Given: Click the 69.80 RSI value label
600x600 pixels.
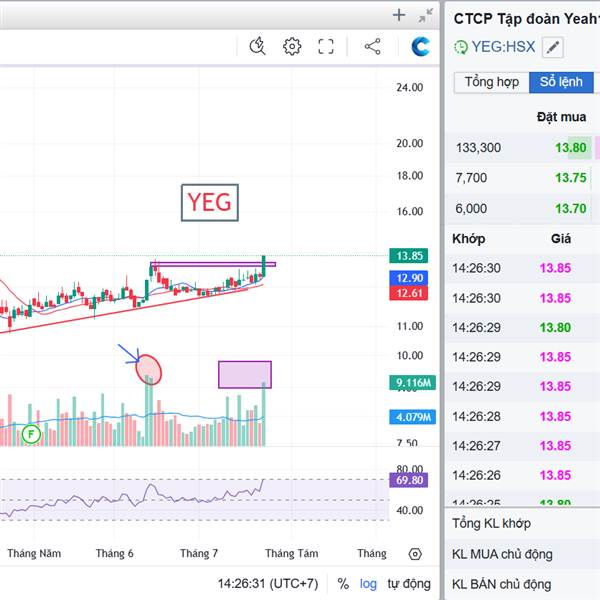Looking at the screenshot, I should (x=408, y=480).
